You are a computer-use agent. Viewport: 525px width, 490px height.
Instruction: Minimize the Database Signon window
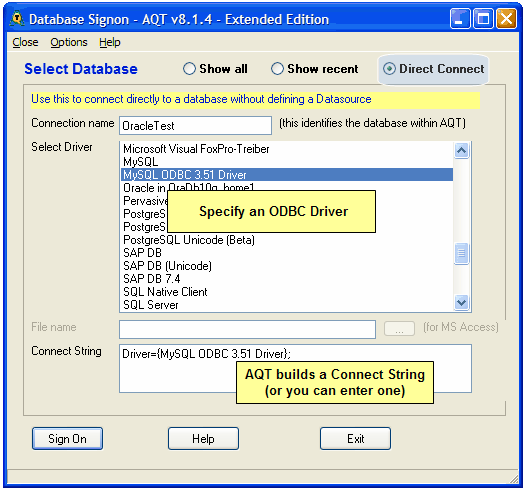click(460, 19)
